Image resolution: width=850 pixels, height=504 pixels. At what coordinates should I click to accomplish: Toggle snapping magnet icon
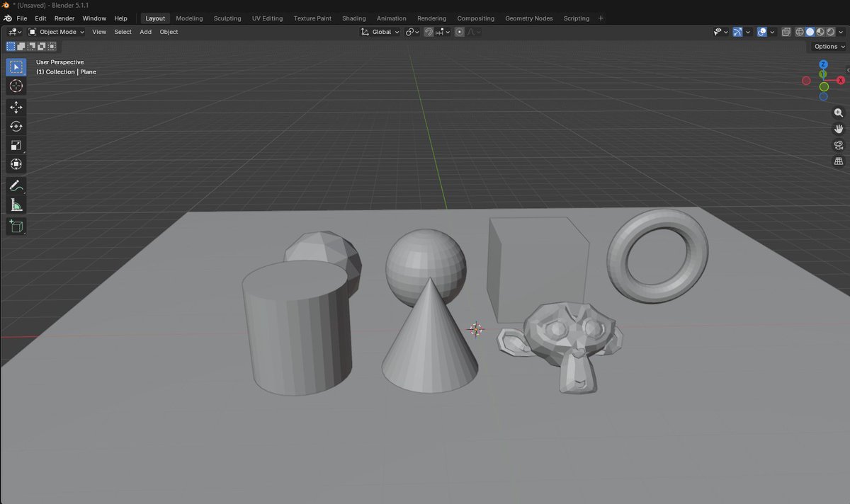pyautogui.click(x=429, y=32)
